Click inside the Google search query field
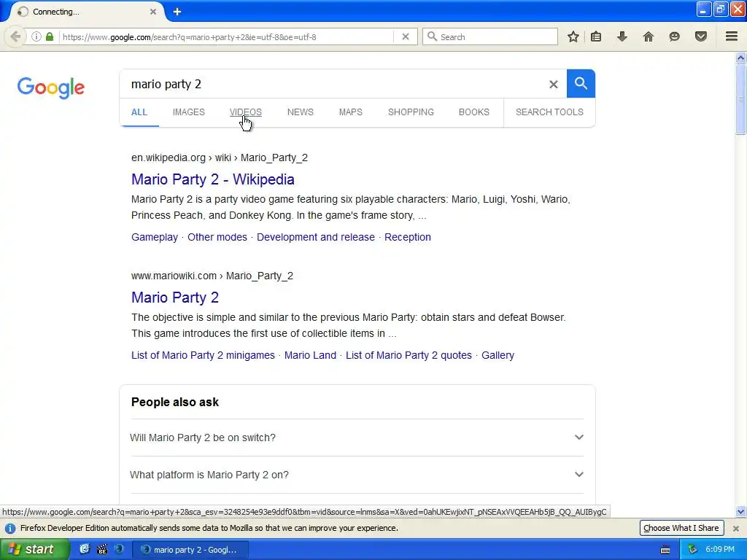This screenshot has width=747, height=560. point(333,85)
